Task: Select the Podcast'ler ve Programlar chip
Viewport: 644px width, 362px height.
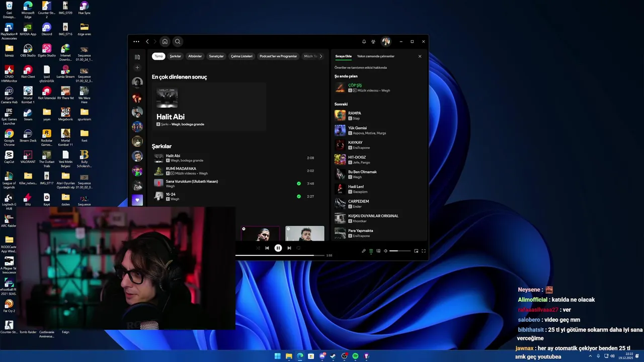Action: coord(278,56)
